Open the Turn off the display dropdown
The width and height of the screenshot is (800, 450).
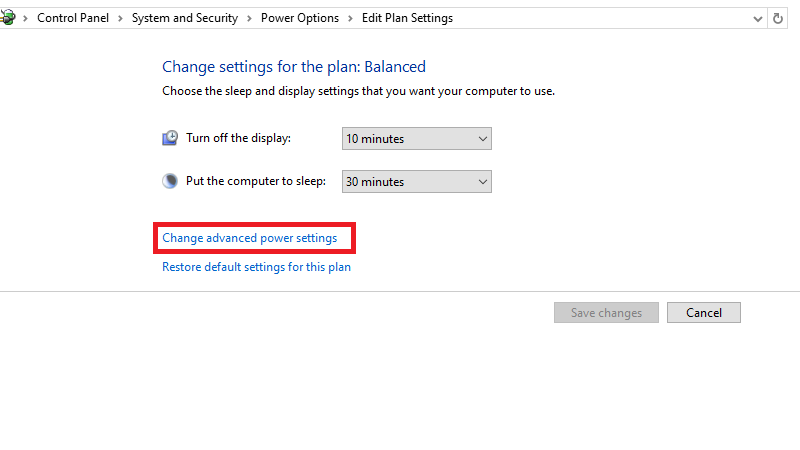(x=417, y=139)
